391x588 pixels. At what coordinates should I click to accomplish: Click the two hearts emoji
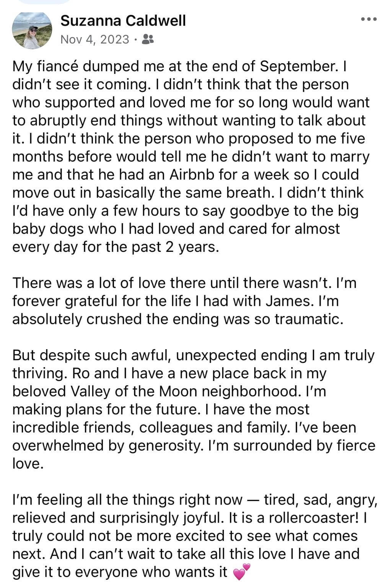(241, 572)
